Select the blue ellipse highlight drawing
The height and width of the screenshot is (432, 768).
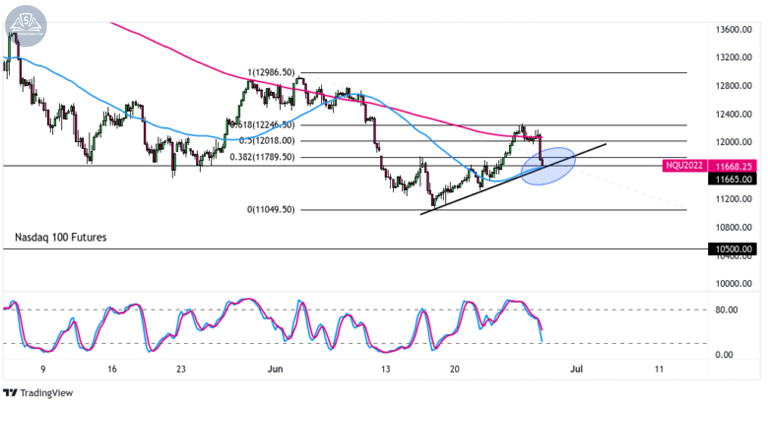[548, 167]
